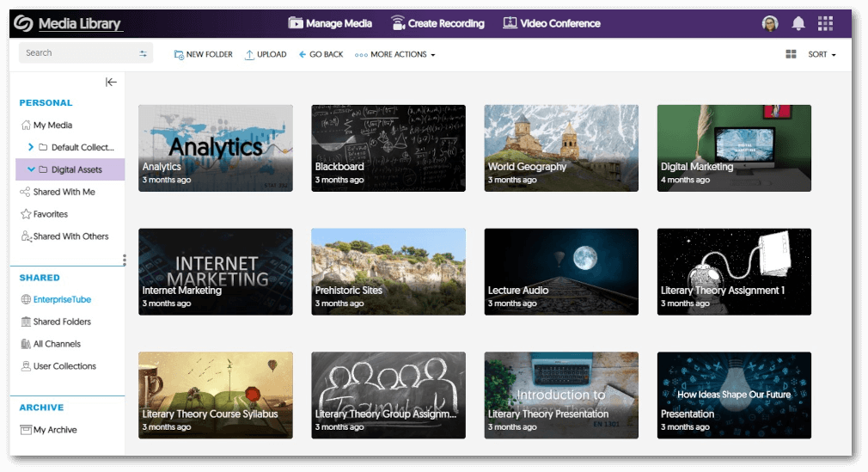
Task: Open the Lecture Audio thumbnail
Action: [561, 272]
